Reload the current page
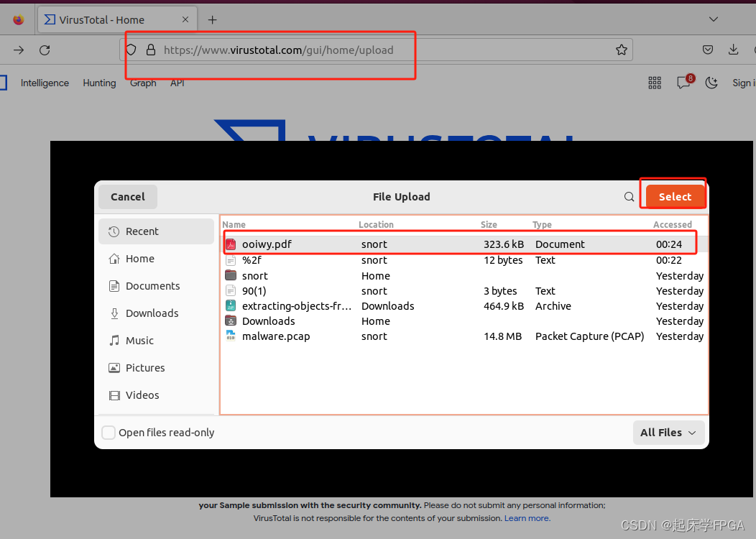Viewport: 756px width, 539px height. (45, 50)
